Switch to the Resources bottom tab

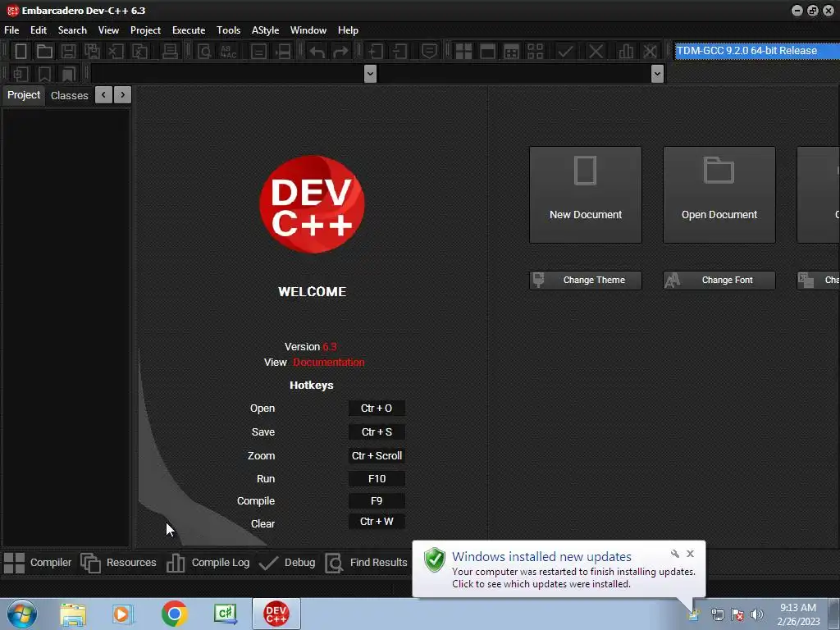118,563
